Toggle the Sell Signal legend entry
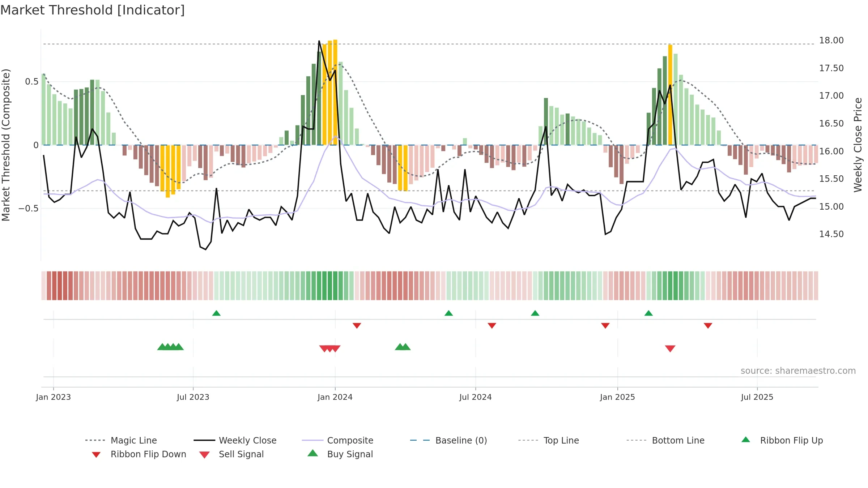This screenshot has width=868, height=488. pyautogui.click(x=231, y=454)
